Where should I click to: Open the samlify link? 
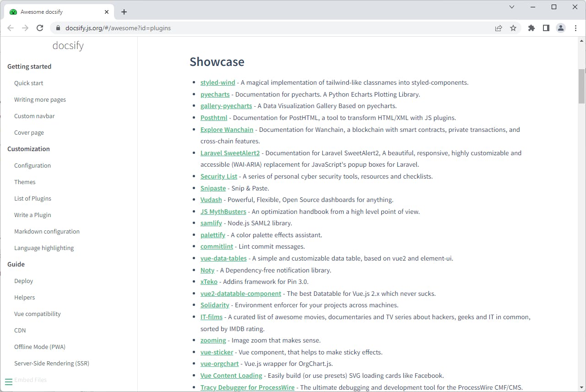(x=211, y=223)
